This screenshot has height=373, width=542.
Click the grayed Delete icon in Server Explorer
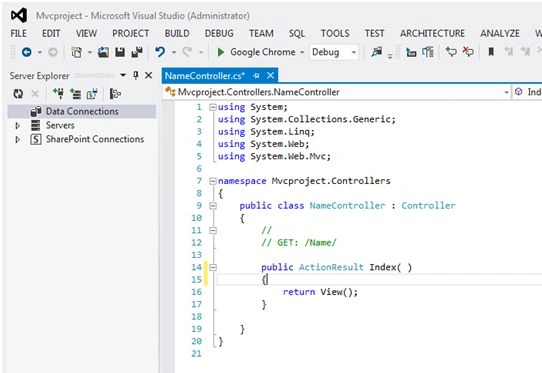35,94
